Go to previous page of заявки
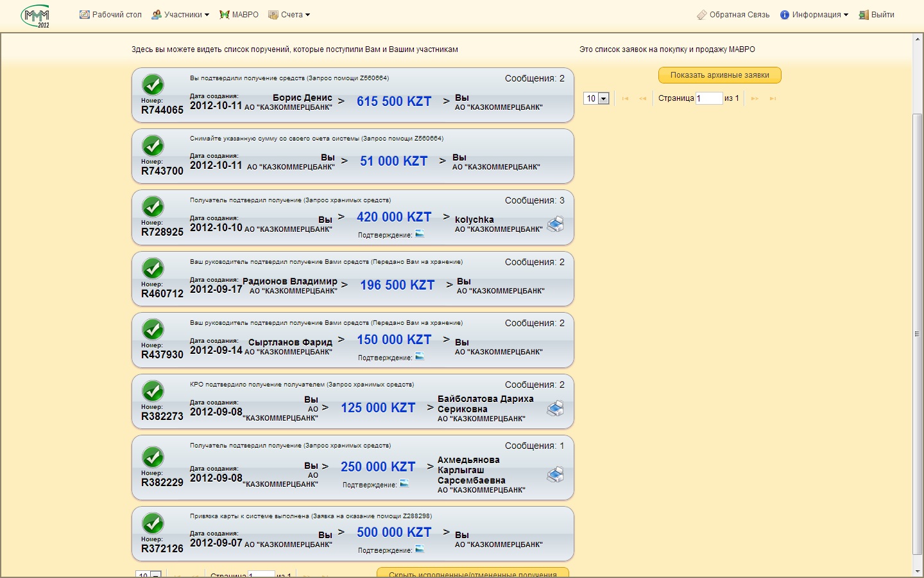924x578 pixels. coord(642,98)
